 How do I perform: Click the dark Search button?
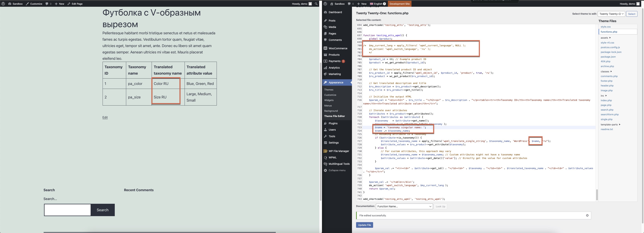(103, 210)
